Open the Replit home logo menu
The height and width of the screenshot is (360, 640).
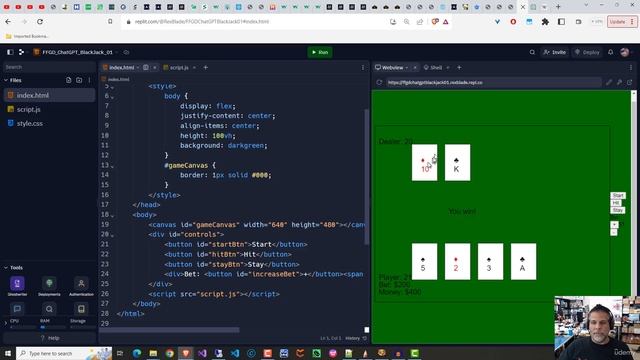click(21, 52)
